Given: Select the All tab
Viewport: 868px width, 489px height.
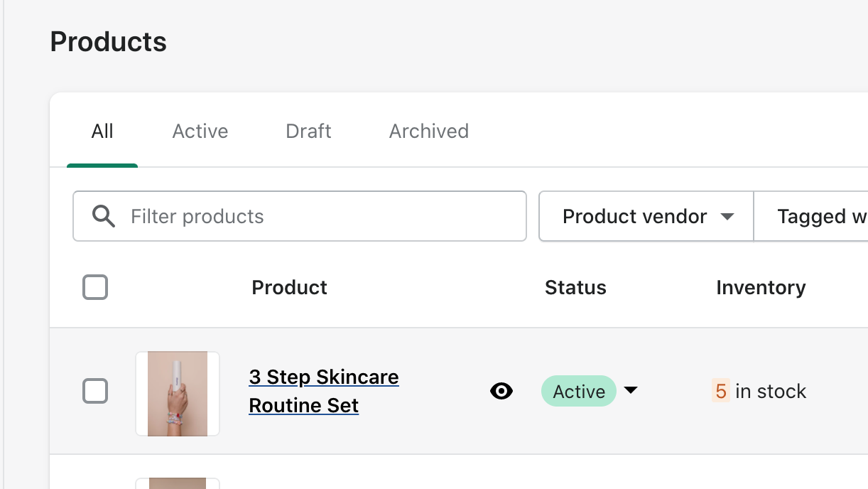Looking at the screenshot, I should [102, 131].
